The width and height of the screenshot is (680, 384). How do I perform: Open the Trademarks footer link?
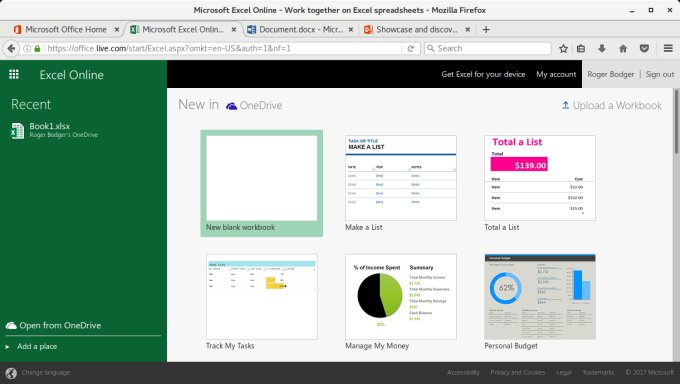pyautogui.click(x=598, y=373)
